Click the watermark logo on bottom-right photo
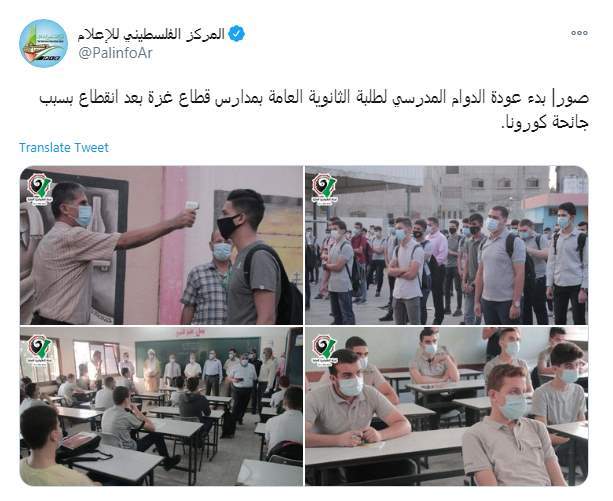Viewport: 613px width, 501px height. (x=324, y=350)
